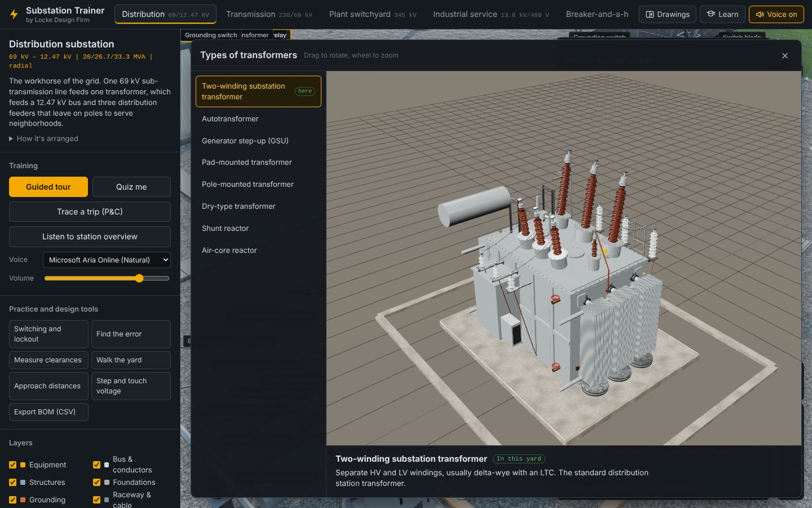Close the Types of transformers dialog
Viewport: 812px width, 508px height.
[x=785, y=55]
